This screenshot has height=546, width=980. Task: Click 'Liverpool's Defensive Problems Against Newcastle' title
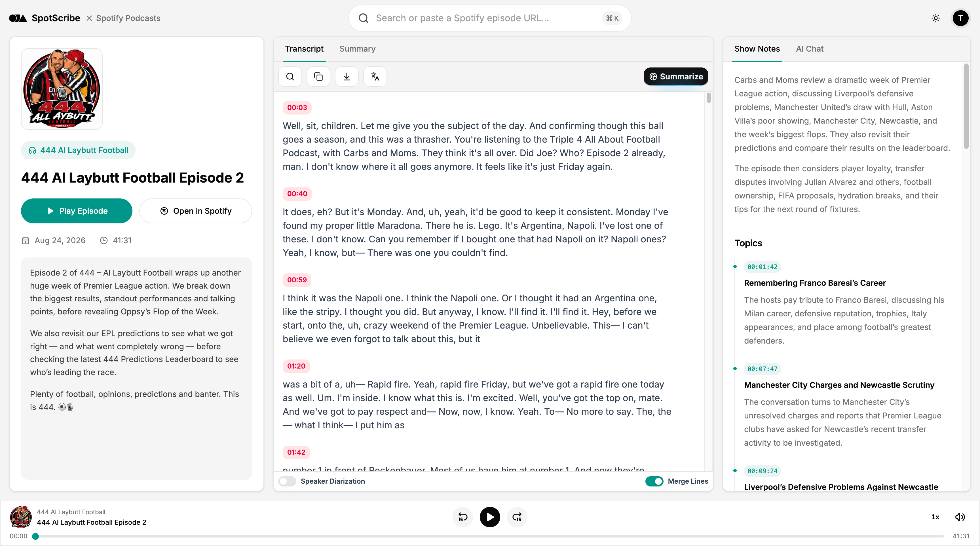click(x=841, y=487)
